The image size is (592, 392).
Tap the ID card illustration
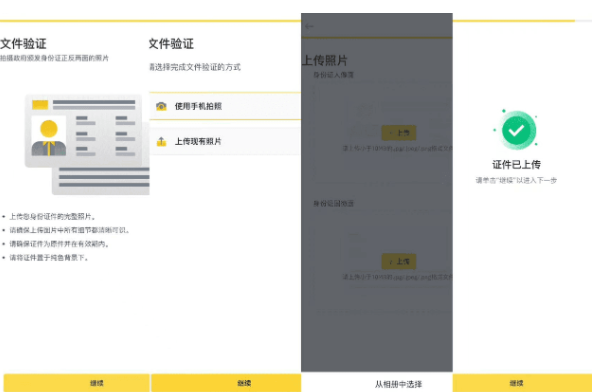tap(87, 144)
